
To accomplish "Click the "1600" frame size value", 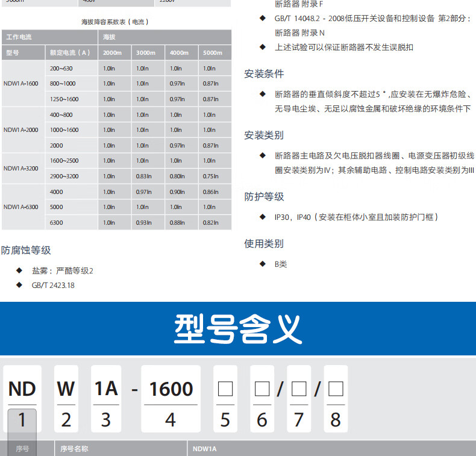I will click(171, 389).
